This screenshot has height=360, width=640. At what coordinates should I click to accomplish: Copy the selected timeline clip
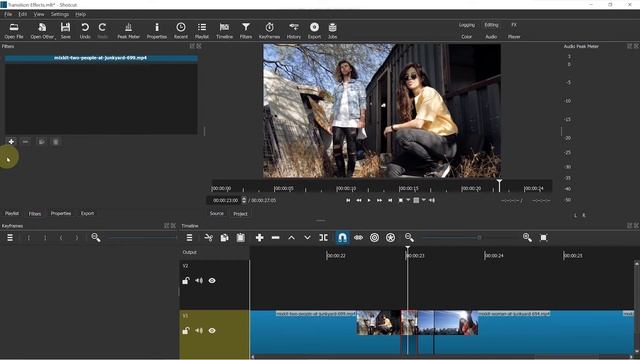pos(224,238)
